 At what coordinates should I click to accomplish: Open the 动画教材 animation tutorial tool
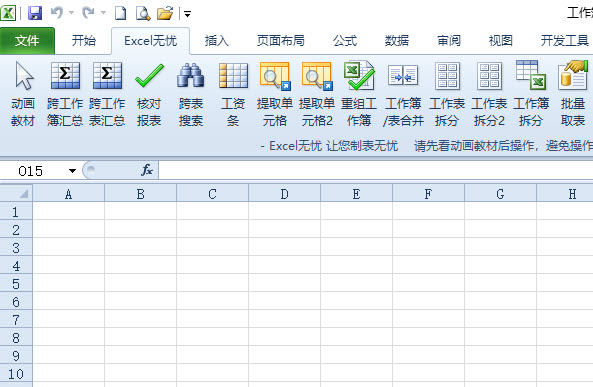[23, 94]
